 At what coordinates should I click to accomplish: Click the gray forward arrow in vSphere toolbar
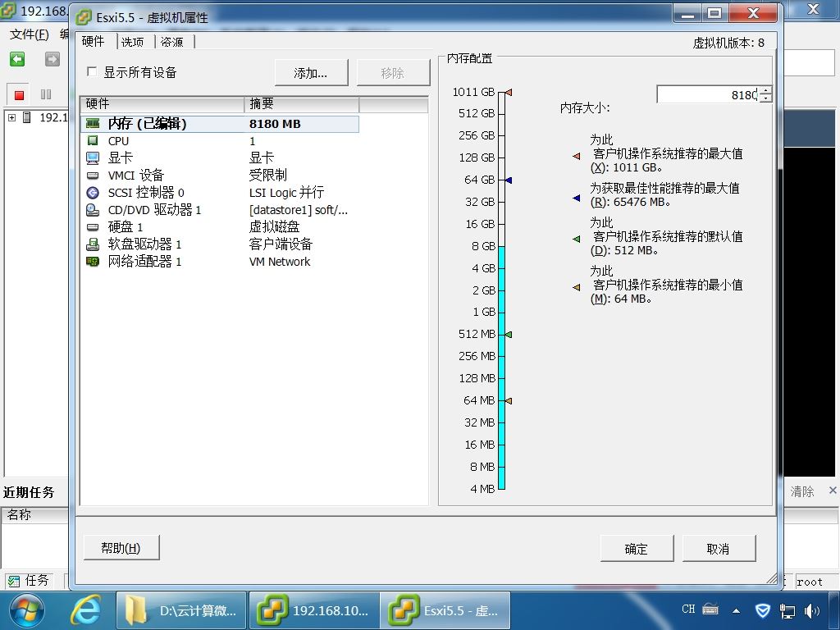[52, 59]
